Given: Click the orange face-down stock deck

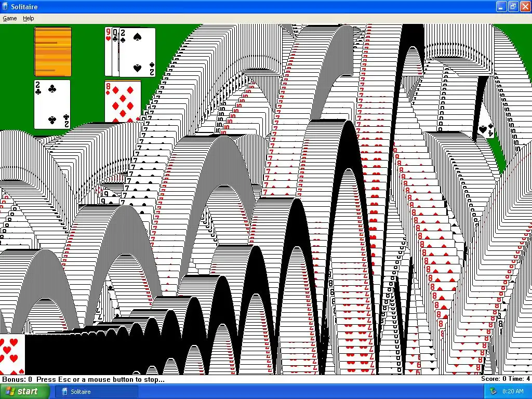Looking at the screenshot, I should click(53, 52).
